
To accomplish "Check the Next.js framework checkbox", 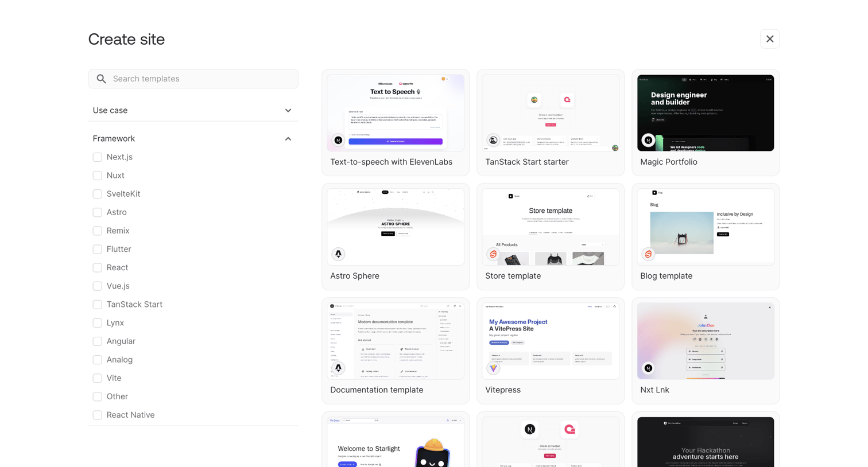I will coord(98,157).
